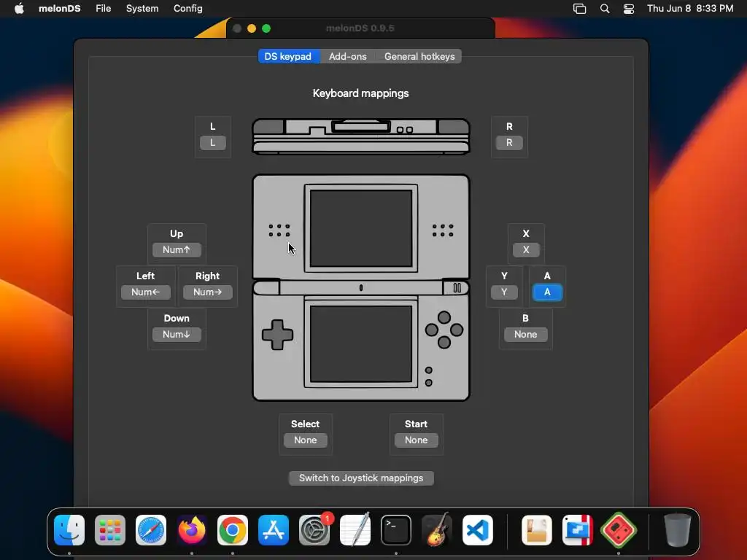Open Control Center in the menu bar
Screen dimensions: 747x560
[x=629, y=9]
